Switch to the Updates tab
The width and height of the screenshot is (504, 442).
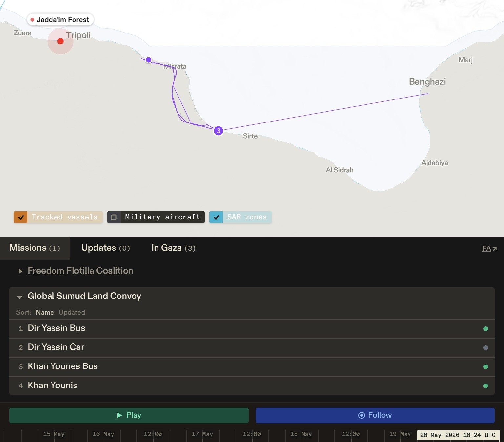tap(106, 248)
